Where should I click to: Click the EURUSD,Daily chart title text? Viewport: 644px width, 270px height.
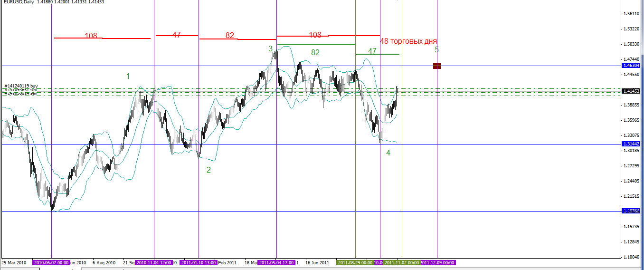(x=19, y=2)
